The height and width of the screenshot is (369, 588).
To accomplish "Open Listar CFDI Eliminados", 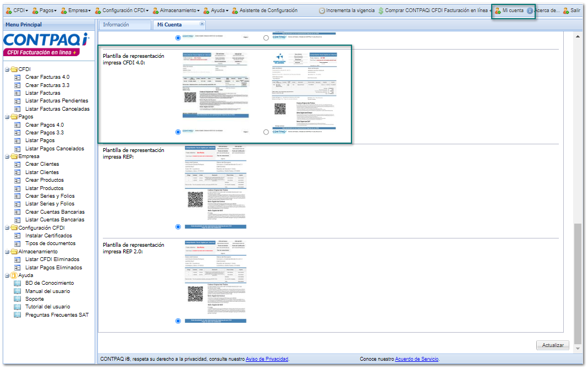I will tap(52, 259).
